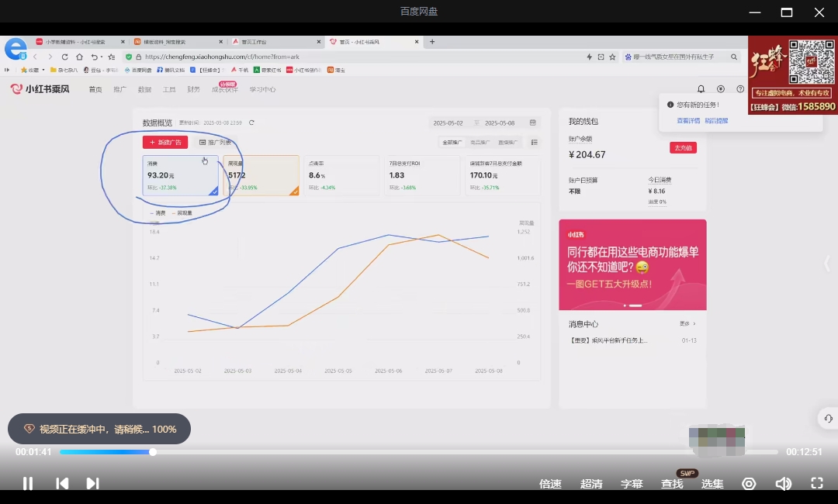Mute the player volume speaker icon

(783, 484)
